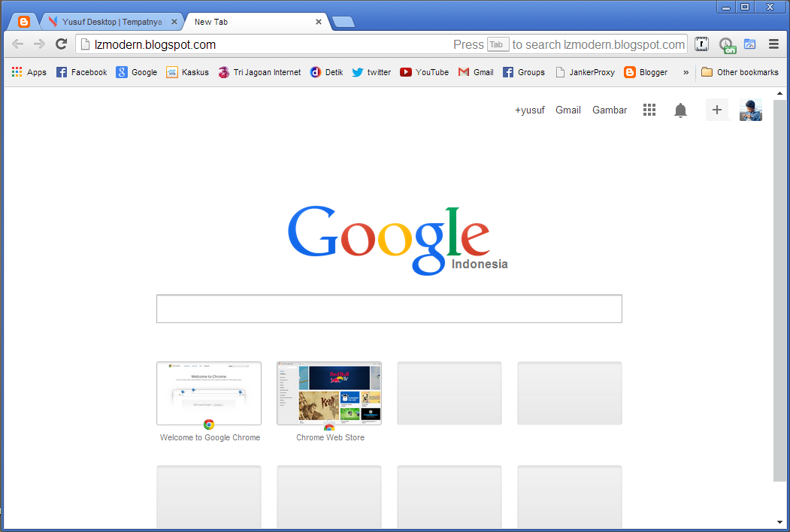This screenshot has width=790, height=532.
Task: Open the Other bookmarks folder
Action: coord(740,72)
